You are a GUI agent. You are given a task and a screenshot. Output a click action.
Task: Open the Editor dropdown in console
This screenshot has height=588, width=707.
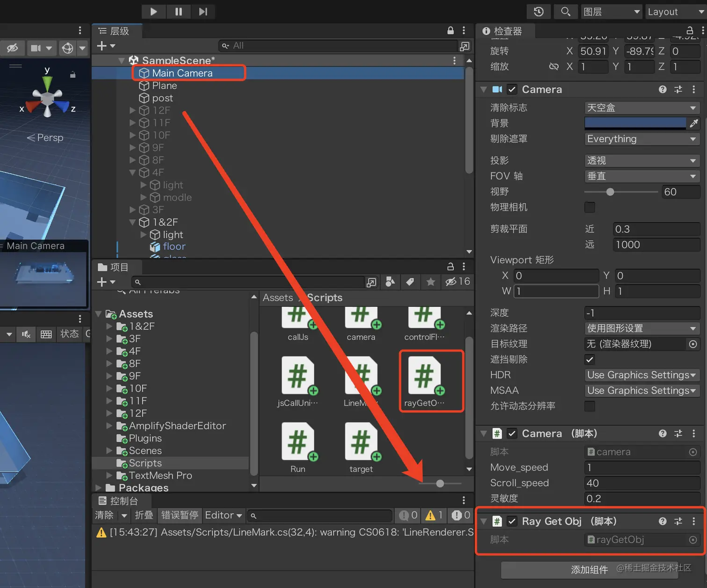point(224,515)
